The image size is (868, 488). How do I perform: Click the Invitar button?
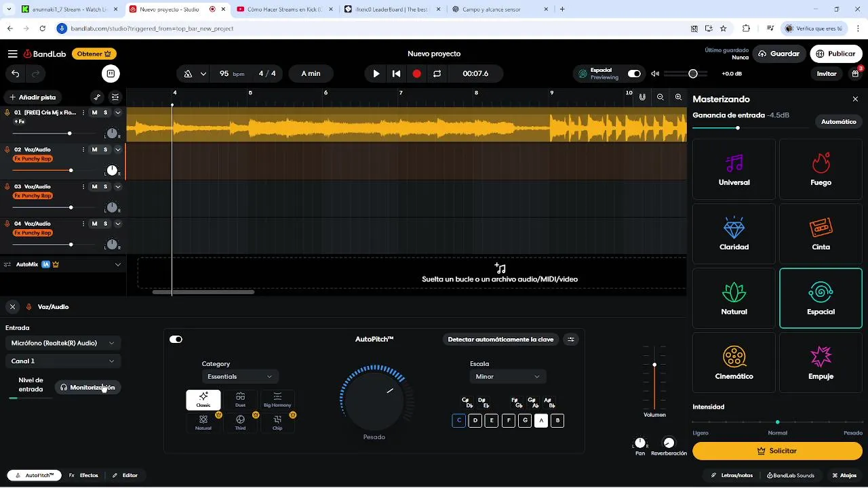tap(827, 74)
